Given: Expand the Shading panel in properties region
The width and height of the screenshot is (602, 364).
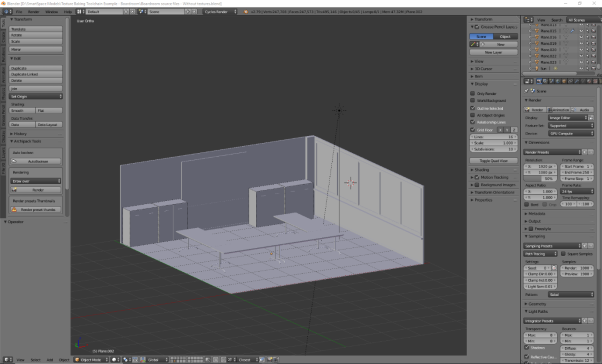Looking at the screenshot, I should pyautogui.click(x=481, y=170).
